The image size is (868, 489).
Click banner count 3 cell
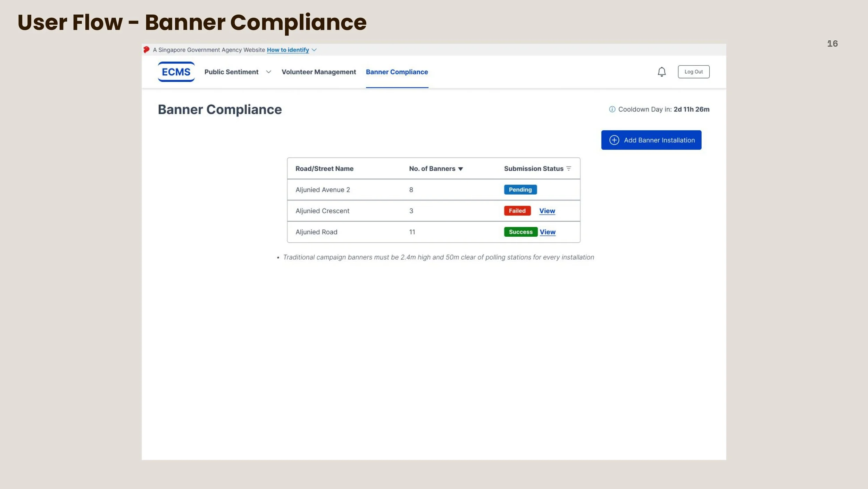411,211
